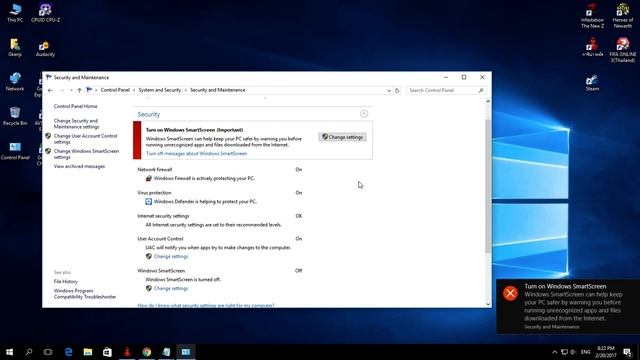The width and height of the screenshot is (640, 360).
Task: Click the Network firewall heading
Action: pyautogui.click(x=154, y=169)
